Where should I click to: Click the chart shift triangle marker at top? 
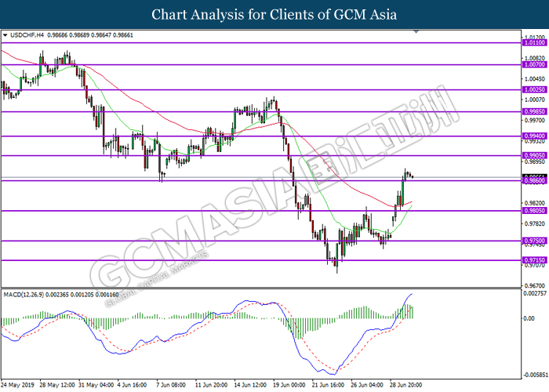pos(416,32)
